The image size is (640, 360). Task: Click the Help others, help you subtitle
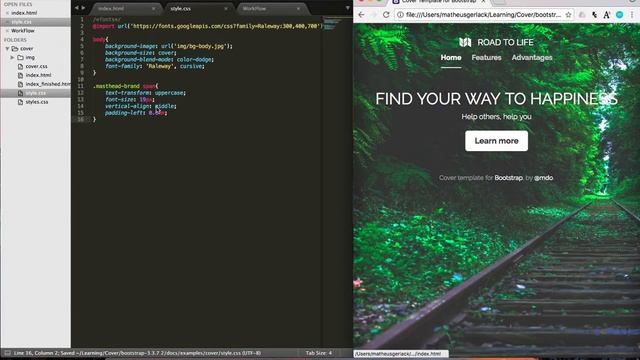tap(496, 117)
